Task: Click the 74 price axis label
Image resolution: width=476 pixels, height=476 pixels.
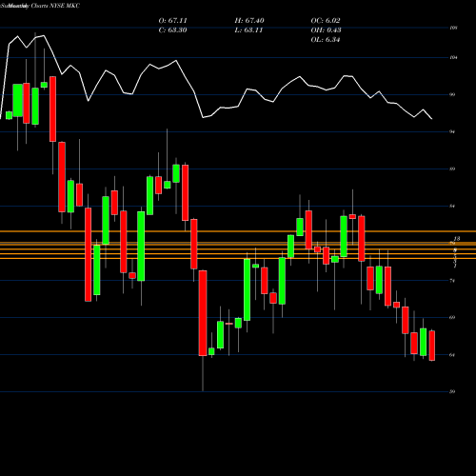Action: (452, 281)
